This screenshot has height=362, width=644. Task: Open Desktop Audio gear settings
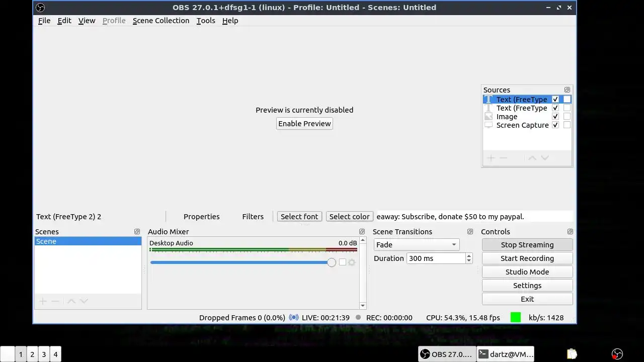coord(352,262)
